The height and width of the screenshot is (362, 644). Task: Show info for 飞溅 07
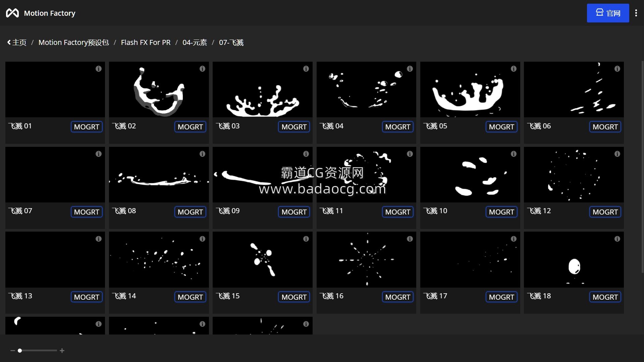[x=98, y=154]
